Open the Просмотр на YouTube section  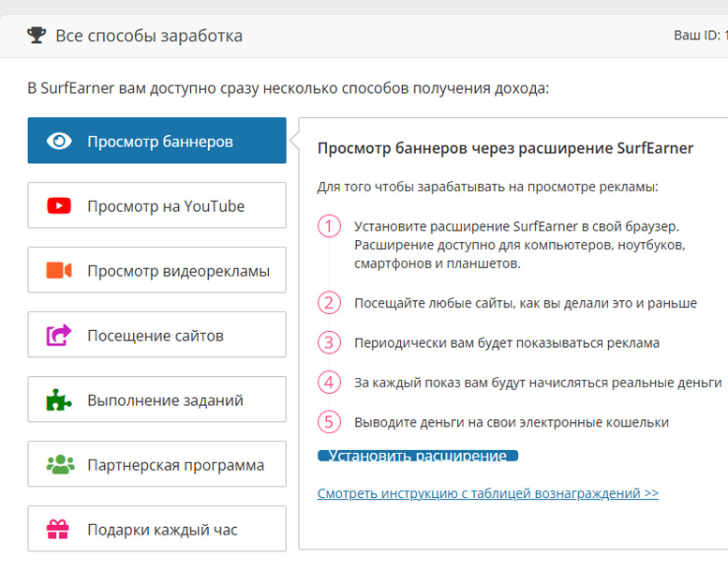tap(156, 205)
